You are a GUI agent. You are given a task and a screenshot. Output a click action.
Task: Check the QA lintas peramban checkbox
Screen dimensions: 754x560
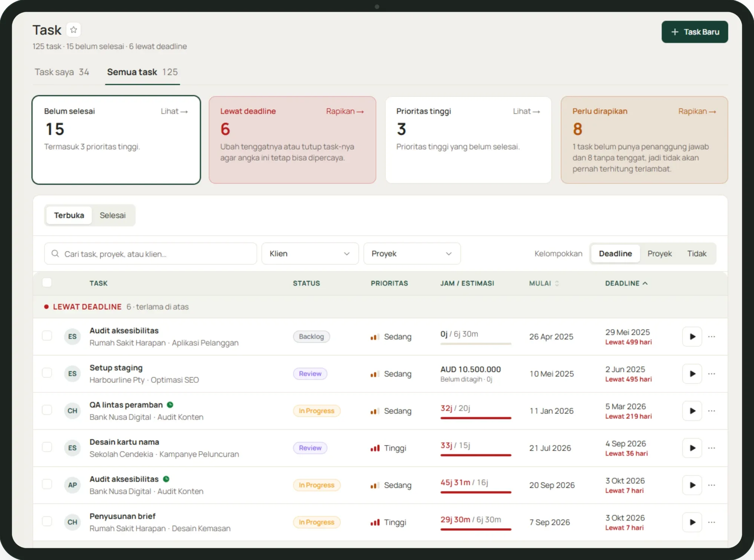[47, 410]
